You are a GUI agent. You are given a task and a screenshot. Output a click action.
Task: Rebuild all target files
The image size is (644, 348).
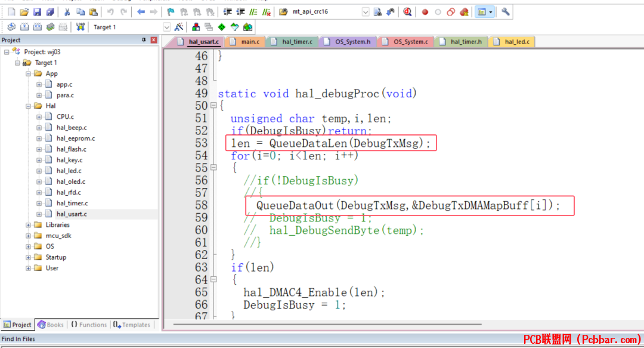point(38,27)
